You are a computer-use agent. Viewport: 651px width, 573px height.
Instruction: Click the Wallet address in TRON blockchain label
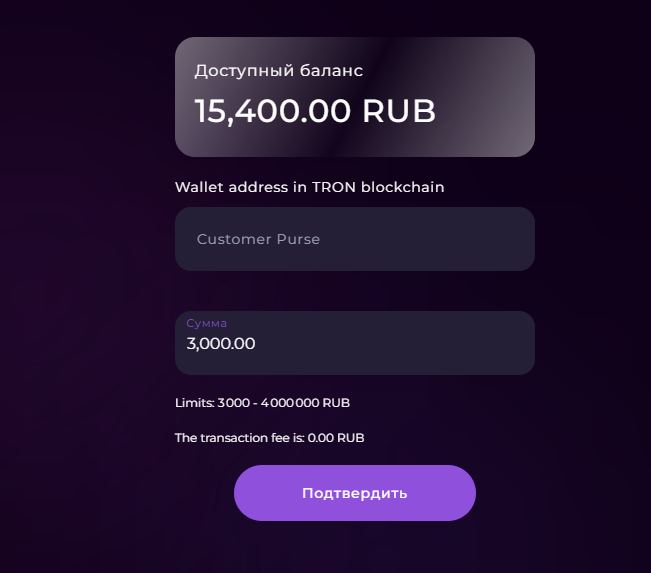(309, 187)
